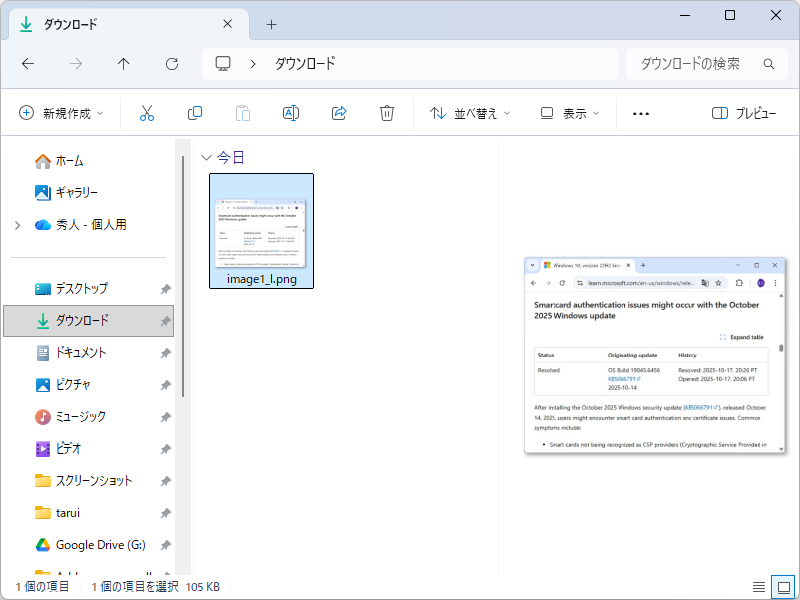Navigate up to the parent folder

click(123, 63)
